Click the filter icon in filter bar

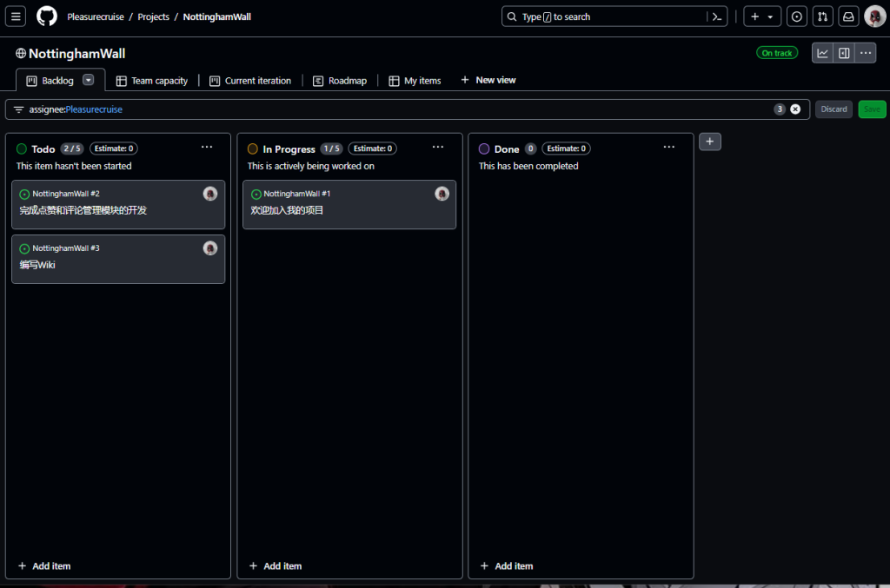tap(19, 109)
